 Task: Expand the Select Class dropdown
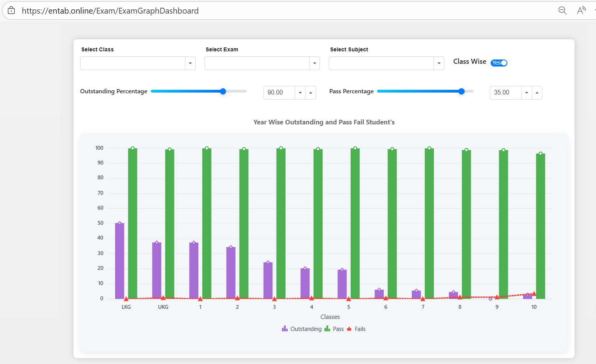(190, 63)
